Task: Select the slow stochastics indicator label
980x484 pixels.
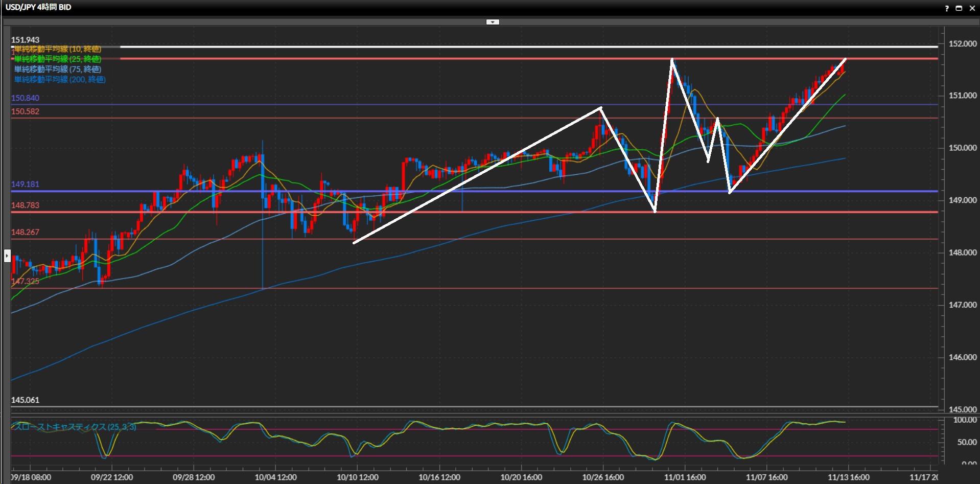Action: click(75, 427)
